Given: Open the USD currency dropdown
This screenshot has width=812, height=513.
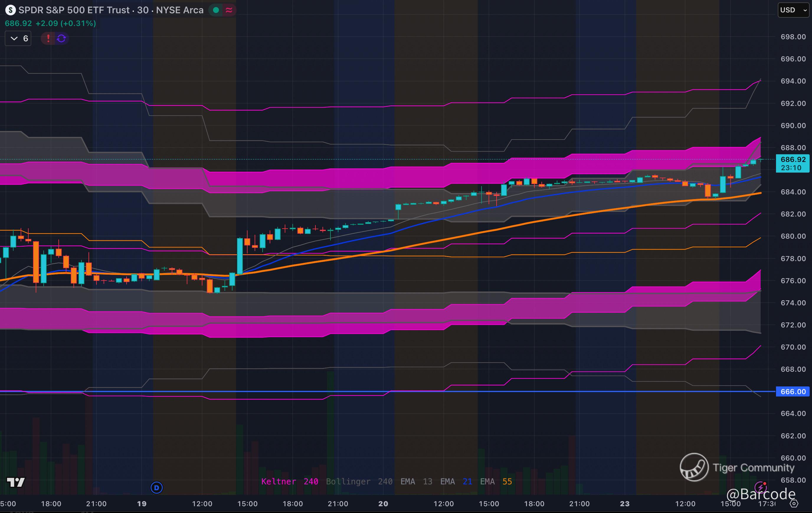Looking at the screenshot, I should point(793,10).
